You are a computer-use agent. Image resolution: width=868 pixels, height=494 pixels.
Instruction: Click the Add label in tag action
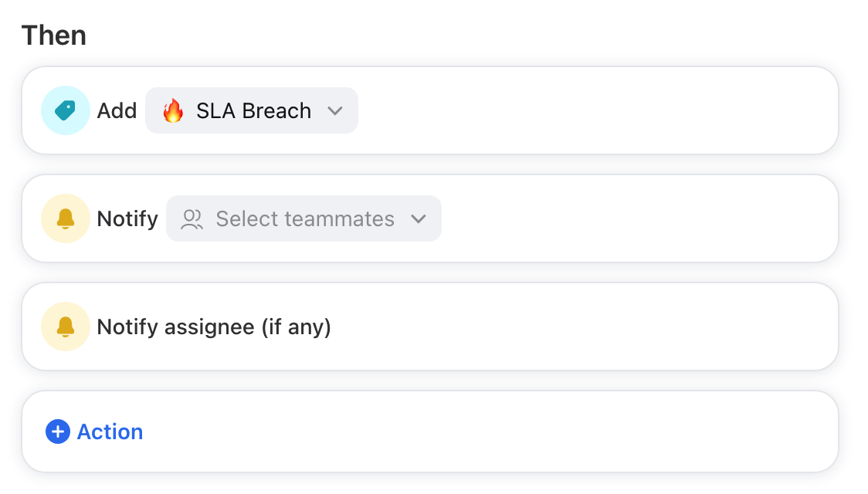pos(117,110)
